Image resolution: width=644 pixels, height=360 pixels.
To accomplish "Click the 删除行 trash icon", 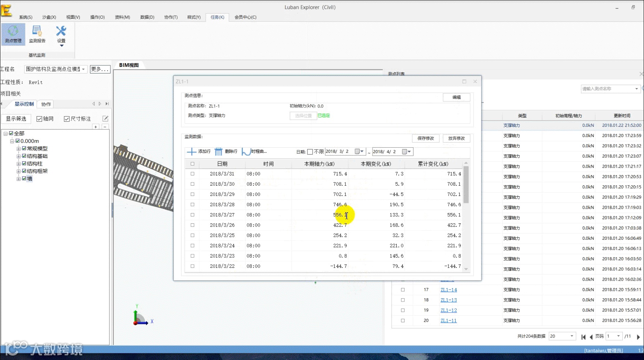I will click(x=218, y=152).
